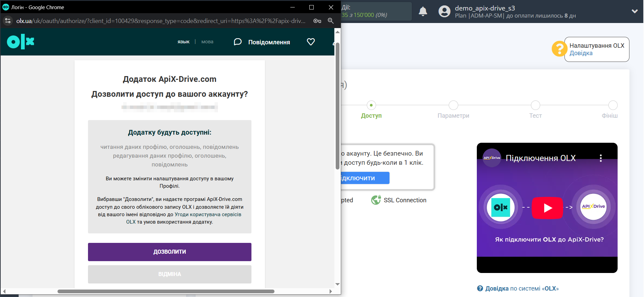Click the heading Додаток ApiX-Drive.com
The height and width of the screenshot is (297, 644).
(170, 79)
